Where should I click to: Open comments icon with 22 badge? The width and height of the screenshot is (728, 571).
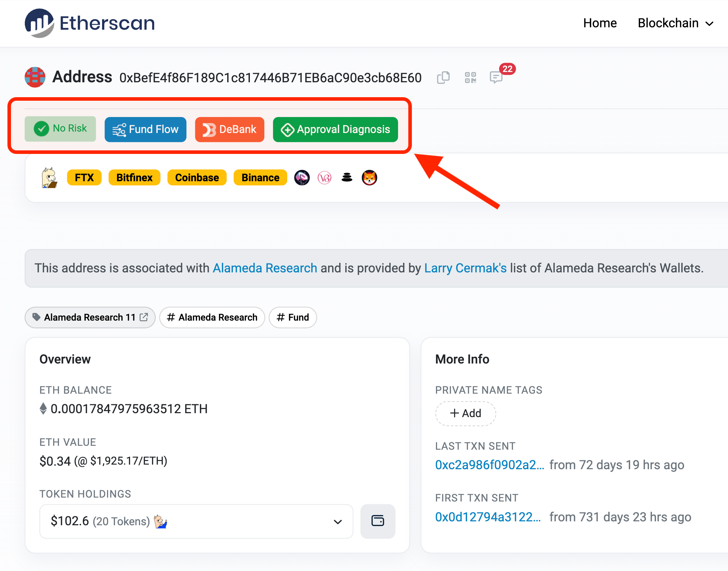tap(496, 77)
